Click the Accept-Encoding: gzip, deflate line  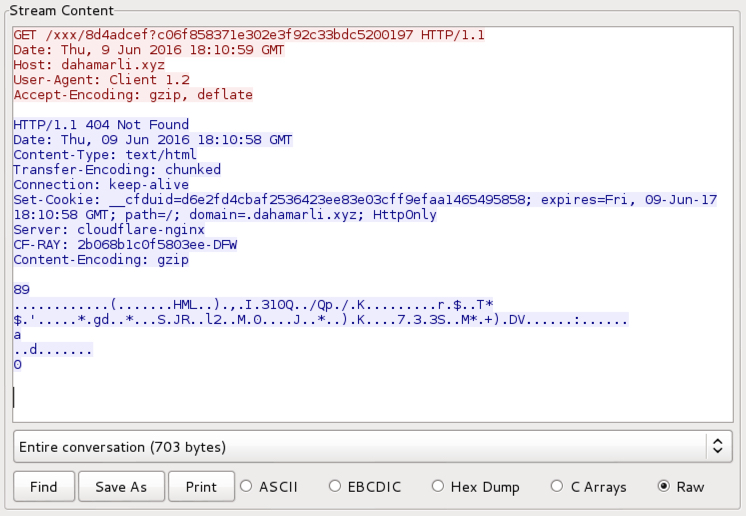click(133, 95)
